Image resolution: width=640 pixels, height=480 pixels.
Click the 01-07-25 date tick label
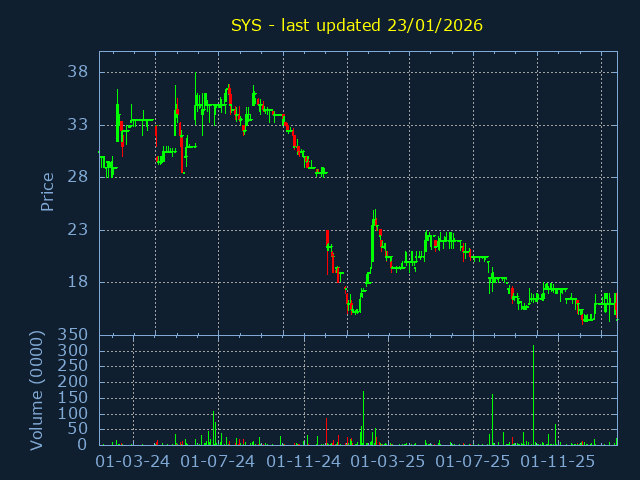(473, 462)
